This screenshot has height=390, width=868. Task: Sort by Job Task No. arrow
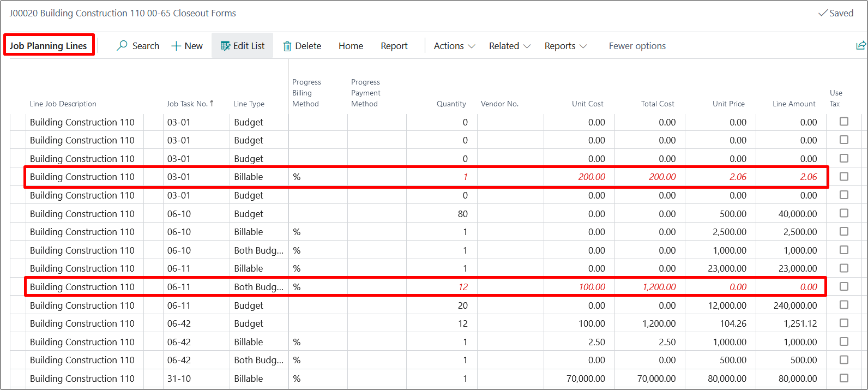coord(212,103)
